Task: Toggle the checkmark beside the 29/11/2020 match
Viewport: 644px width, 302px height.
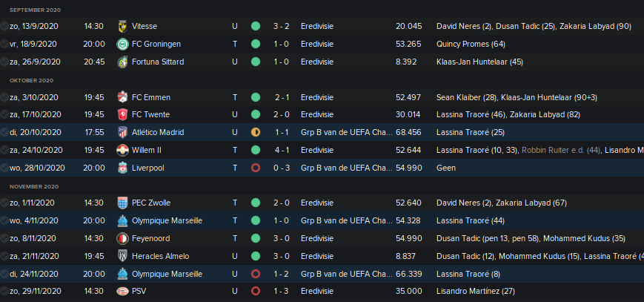Action: click(4, 292)
